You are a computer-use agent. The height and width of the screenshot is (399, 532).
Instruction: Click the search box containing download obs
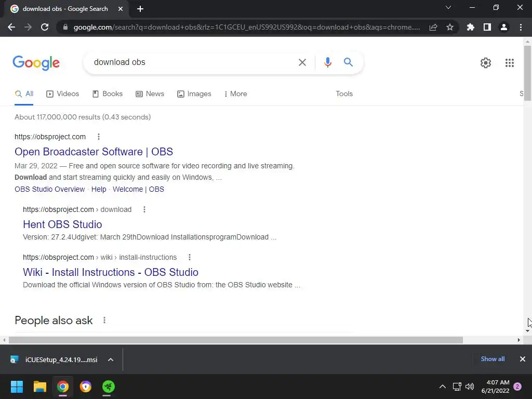[x=193, y=62]
